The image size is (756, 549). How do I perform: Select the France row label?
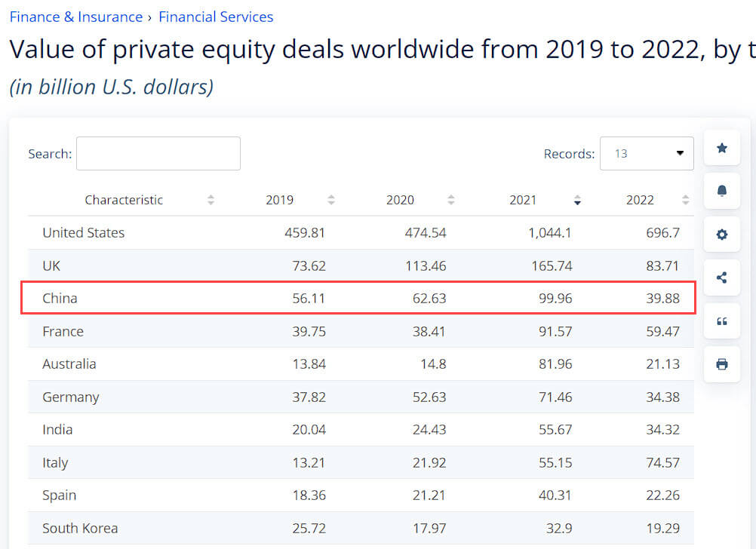pos(63,332)
